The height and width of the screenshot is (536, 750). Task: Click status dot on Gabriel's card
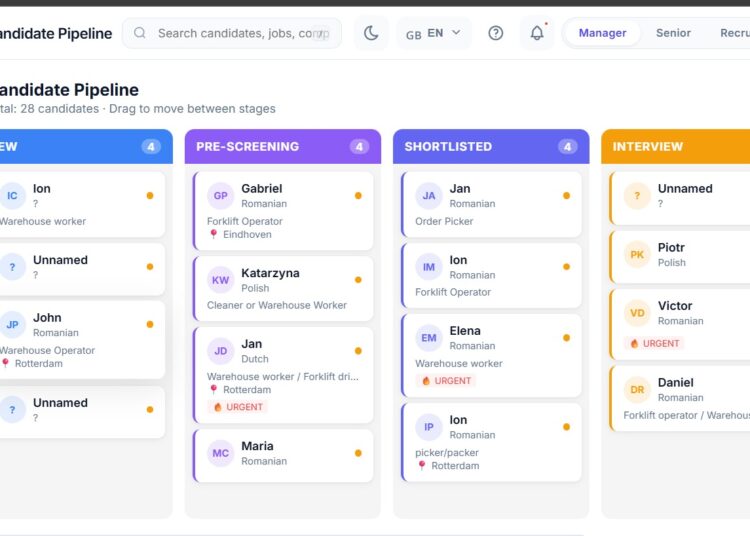(x=358, y=196)
